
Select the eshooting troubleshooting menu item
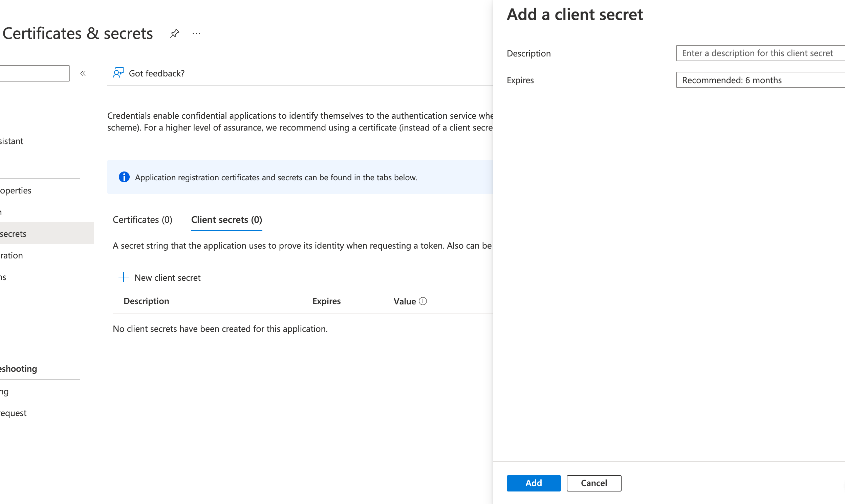click(x=17, y=368)
